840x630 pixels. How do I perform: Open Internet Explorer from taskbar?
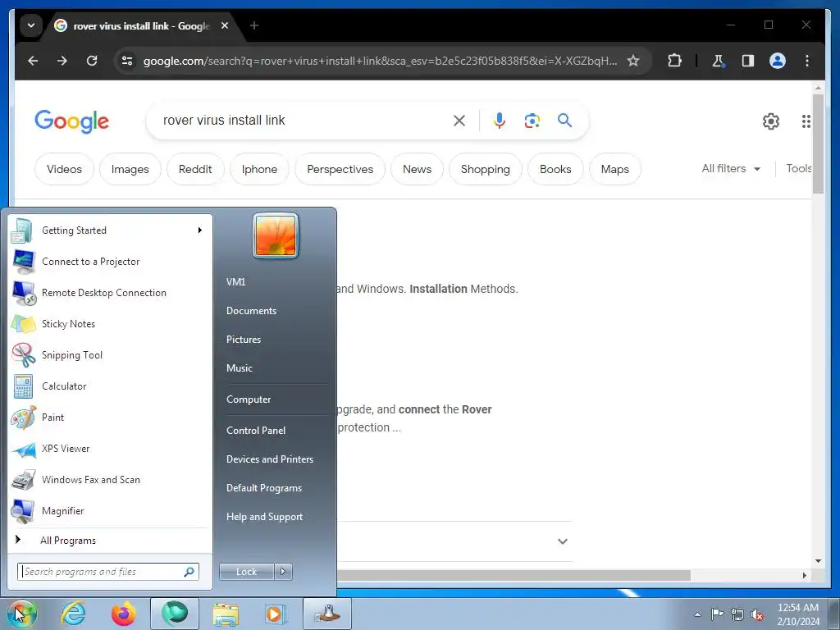(x=73, y=614)
